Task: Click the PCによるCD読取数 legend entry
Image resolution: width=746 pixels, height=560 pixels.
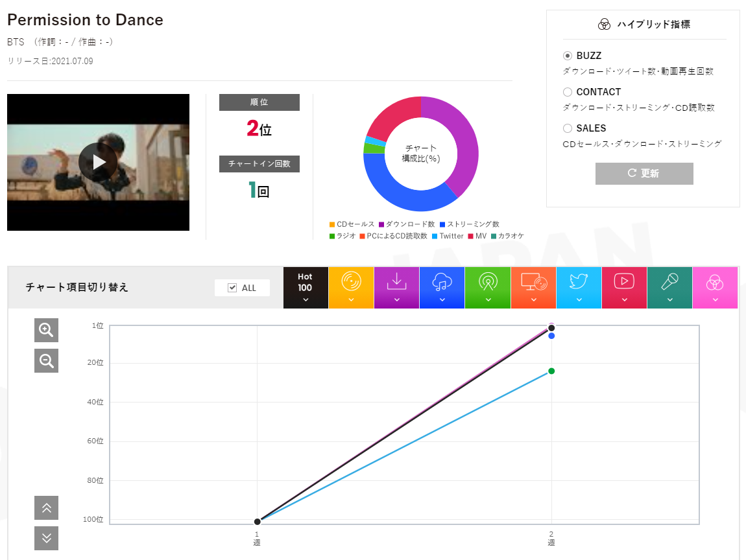Action: (x=394, y=236)
